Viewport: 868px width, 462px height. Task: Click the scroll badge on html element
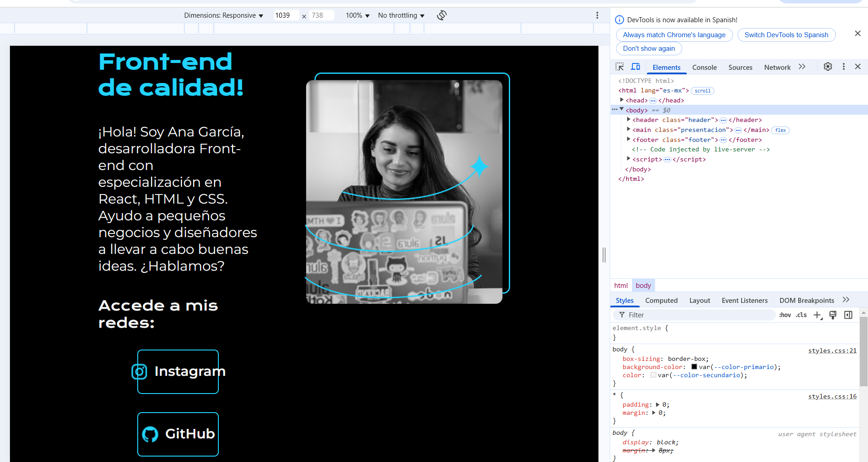click(703, 91)
